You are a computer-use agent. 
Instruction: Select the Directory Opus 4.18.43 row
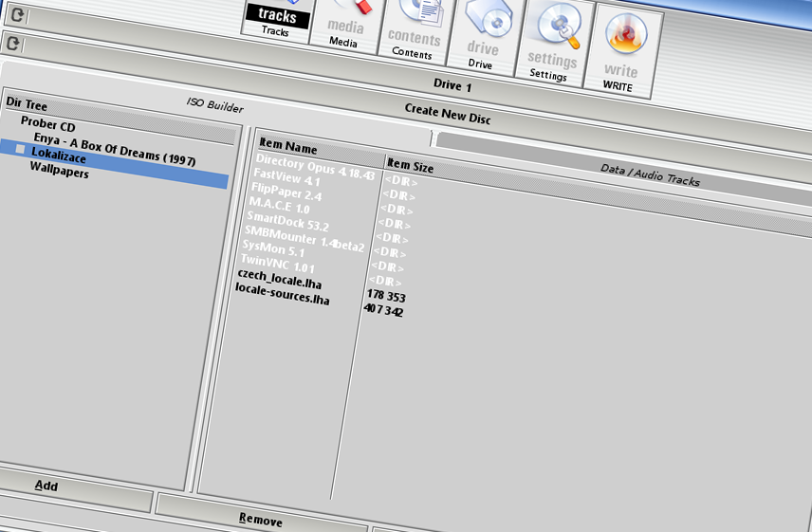coord(314,167)
